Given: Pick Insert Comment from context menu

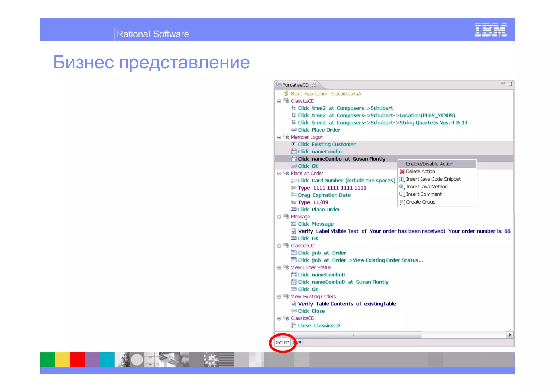Looking at the screenshot, I should pos(437,194).
